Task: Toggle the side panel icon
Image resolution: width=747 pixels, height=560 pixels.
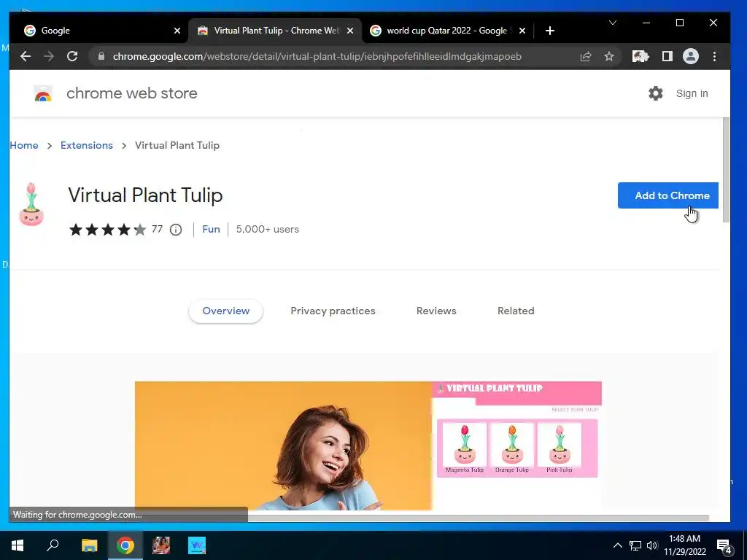Action: click(x=667, y=56)
